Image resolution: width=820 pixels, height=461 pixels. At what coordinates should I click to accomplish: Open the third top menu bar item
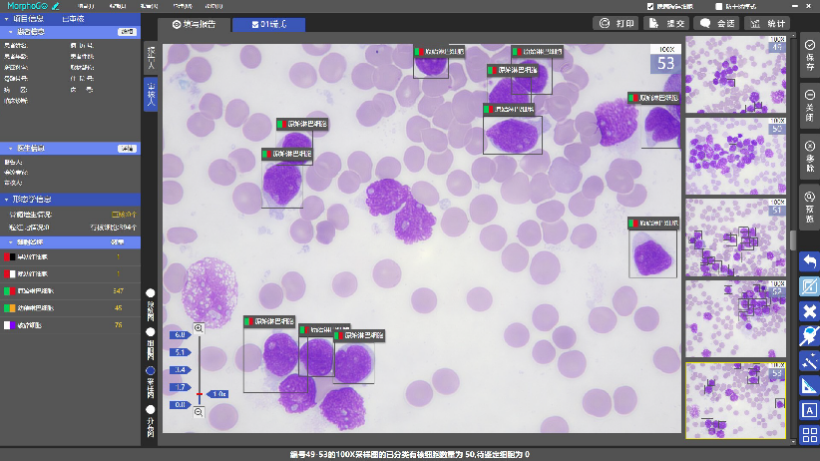(x=150, y=6)
